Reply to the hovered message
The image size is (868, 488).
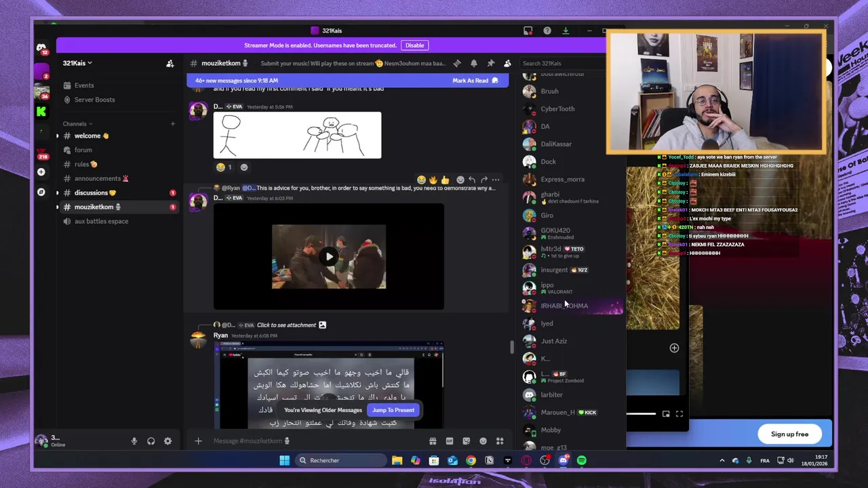[x=472, y=180]
